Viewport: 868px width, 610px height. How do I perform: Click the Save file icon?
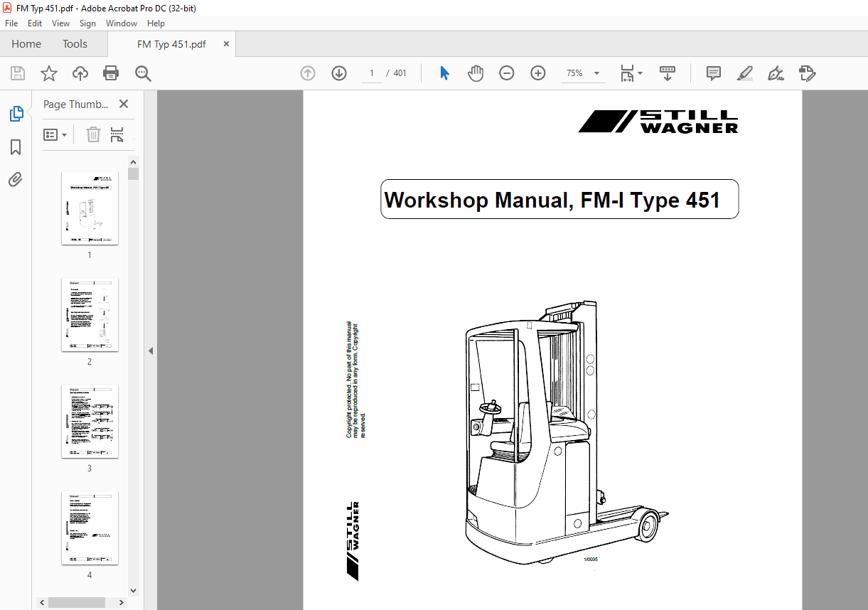18,73
